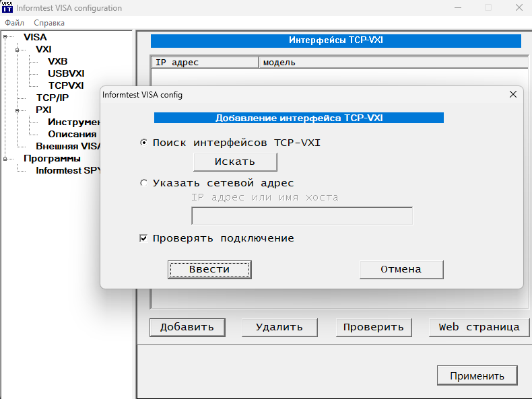This screenshot has height=399, width=532.
Task: Minimize the main Informtest VISA window
Action: click(458, 7)
